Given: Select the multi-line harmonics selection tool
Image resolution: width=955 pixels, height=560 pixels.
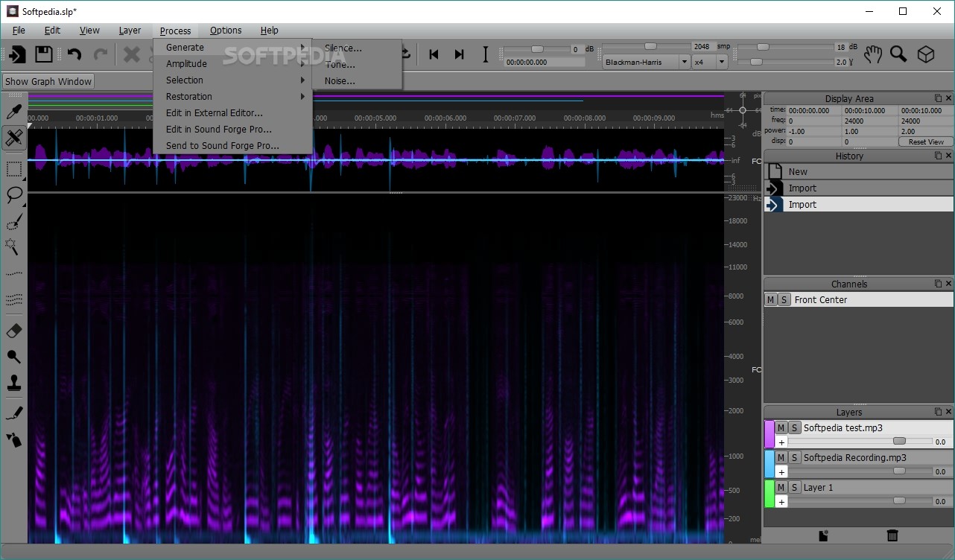Looking at the screenshot, I should [13, 299].
